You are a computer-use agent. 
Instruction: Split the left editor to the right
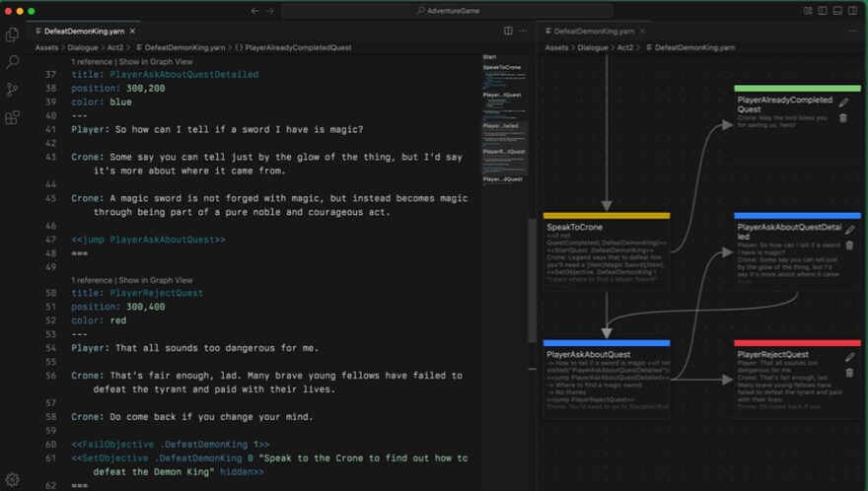(x=508, y=31)
